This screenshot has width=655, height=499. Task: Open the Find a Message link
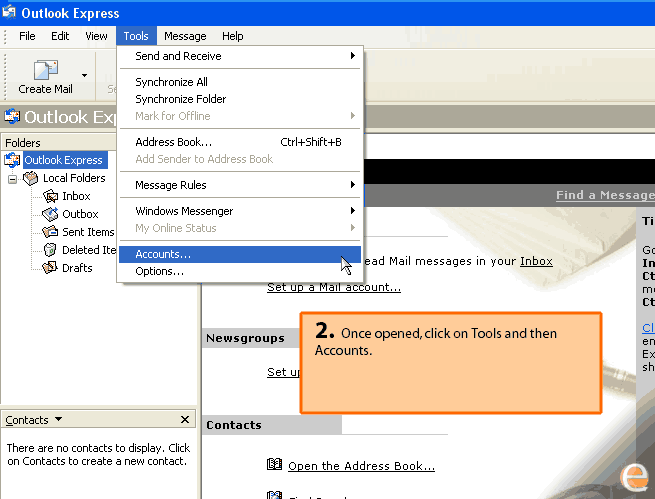604,195
